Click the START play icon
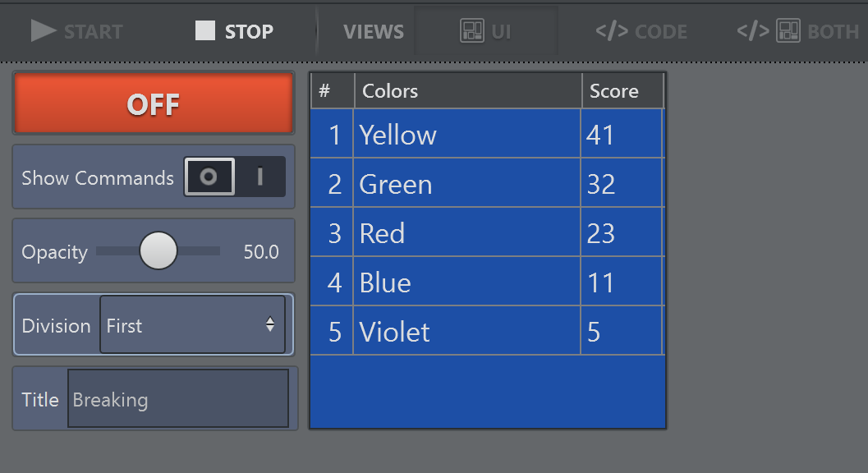The width and height of the screenshot is (868, 473). [43, 31]
